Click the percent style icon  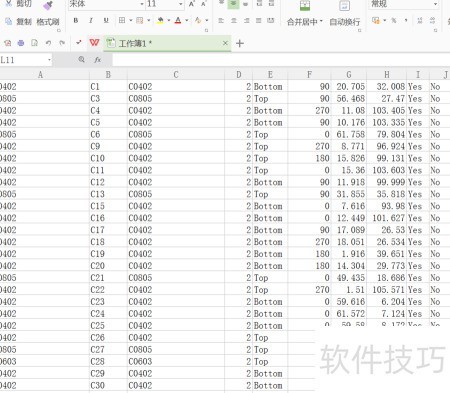394,21
